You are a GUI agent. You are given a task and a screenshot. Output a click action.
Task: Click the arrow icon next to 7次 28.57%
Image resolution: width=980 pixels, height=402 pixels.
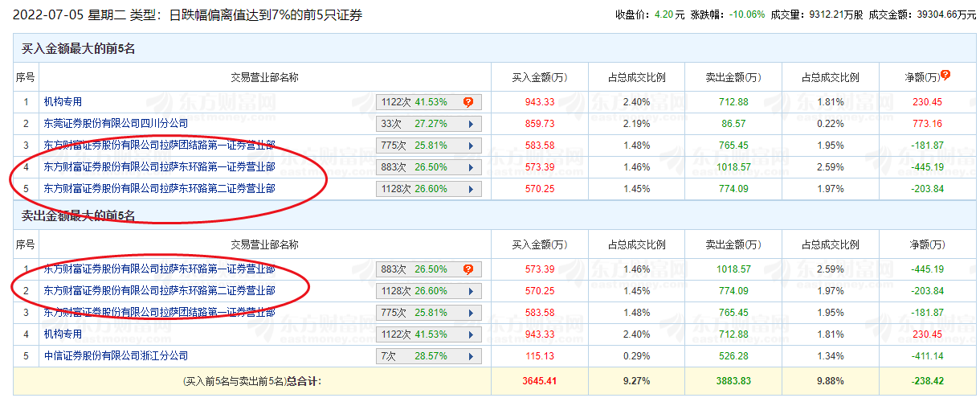[469, 356]
